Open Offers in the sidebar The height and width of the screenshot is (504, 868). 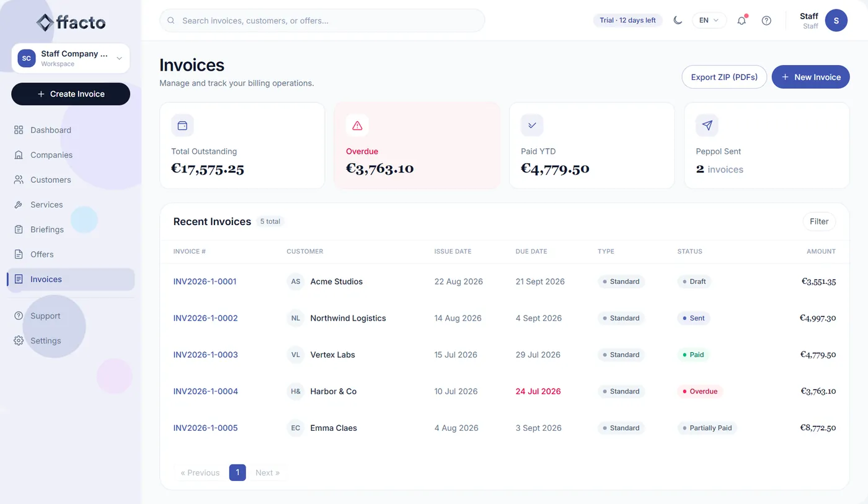pyautogui.click(x=71, y=254)
